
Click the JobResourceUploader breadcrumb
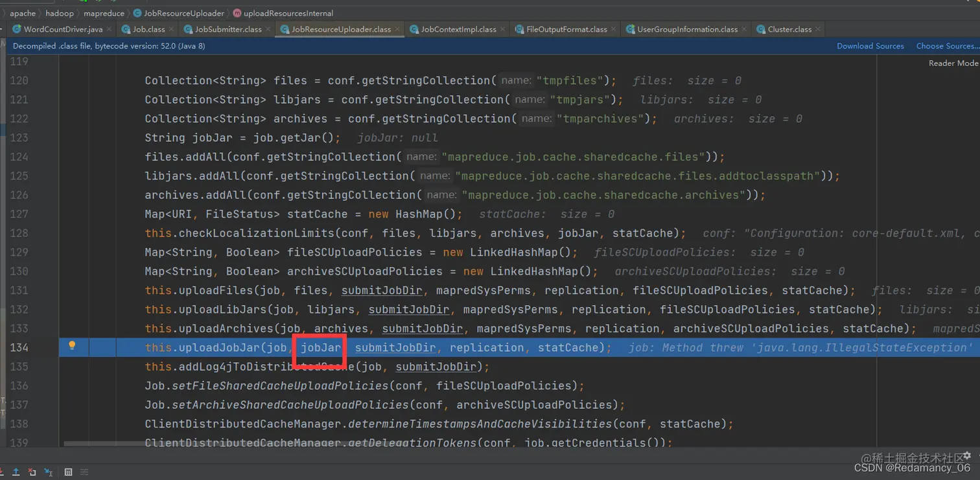coord(183,13)
